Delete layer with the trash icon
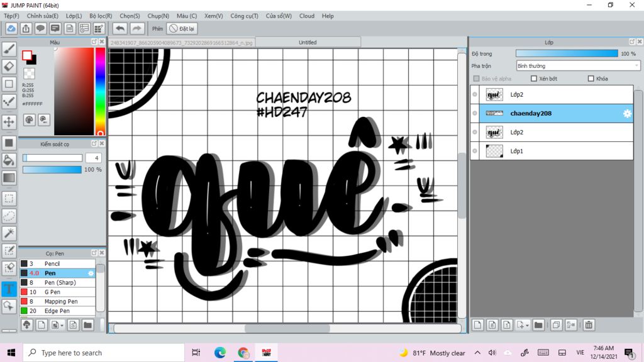The image size is (644, 362). pos(589,325)
